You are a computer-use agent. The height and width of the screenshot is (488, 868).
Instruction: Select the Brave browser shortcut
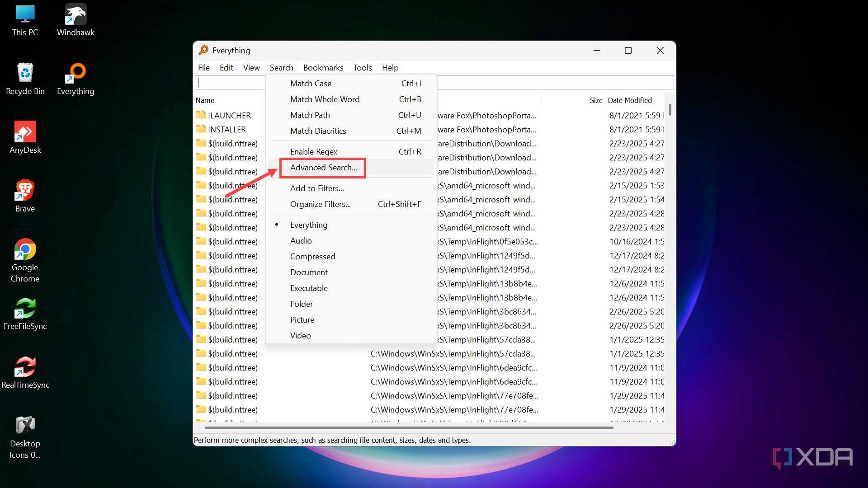(x=25, y=197)
